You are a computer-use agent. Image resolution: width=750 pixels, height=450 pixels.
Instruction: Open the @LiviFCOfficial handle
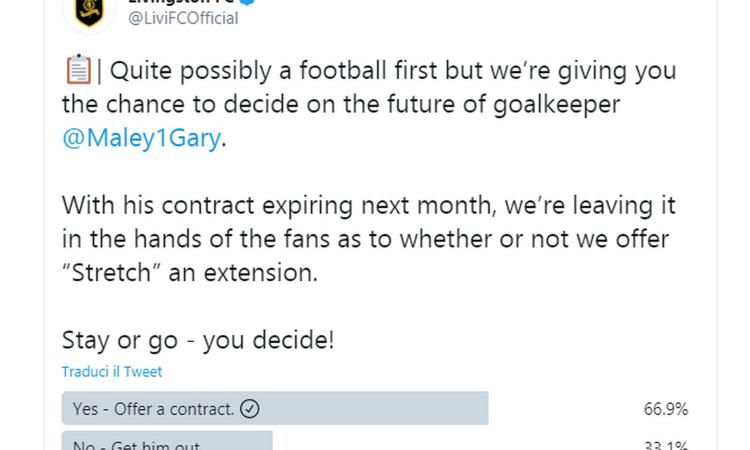(x=183, y=18)
